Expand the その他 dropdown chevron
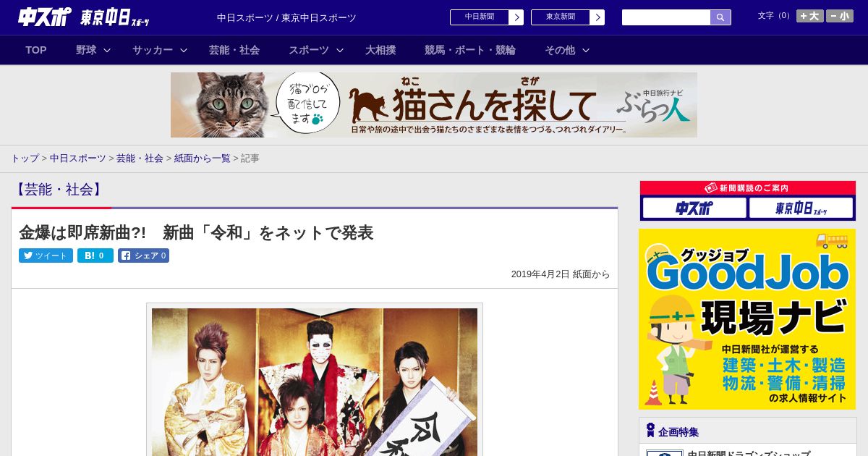868x456 pixels. [x=586, y=50]
